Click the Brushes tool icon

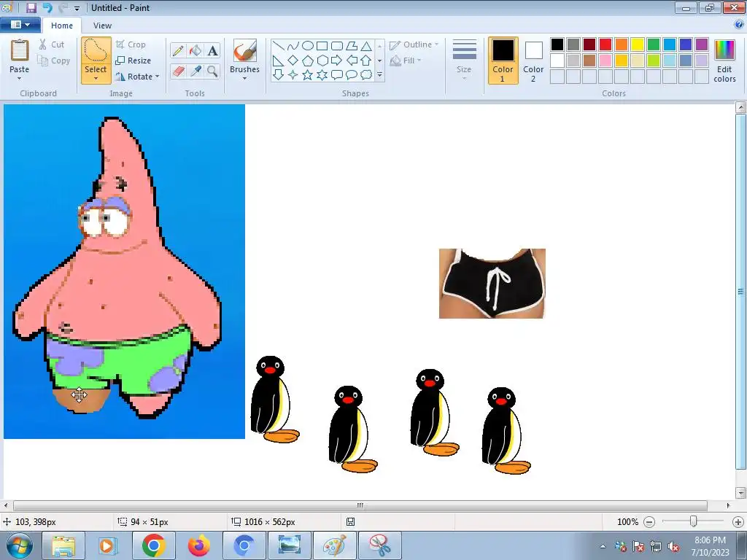(x=245, y=50)
